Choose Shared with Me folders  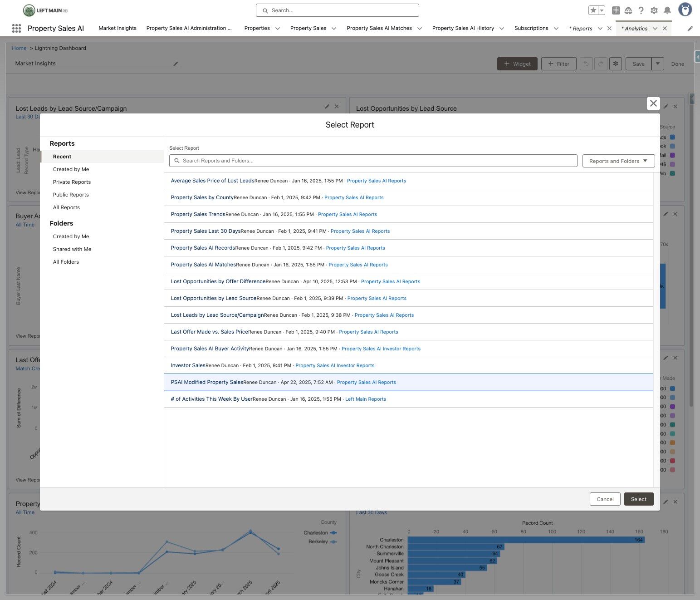coord(72,249)
